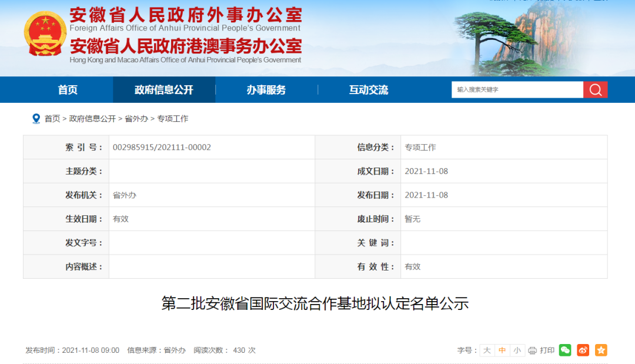Set font size to 中
635x364 pixels.
(x=502, y=350)
